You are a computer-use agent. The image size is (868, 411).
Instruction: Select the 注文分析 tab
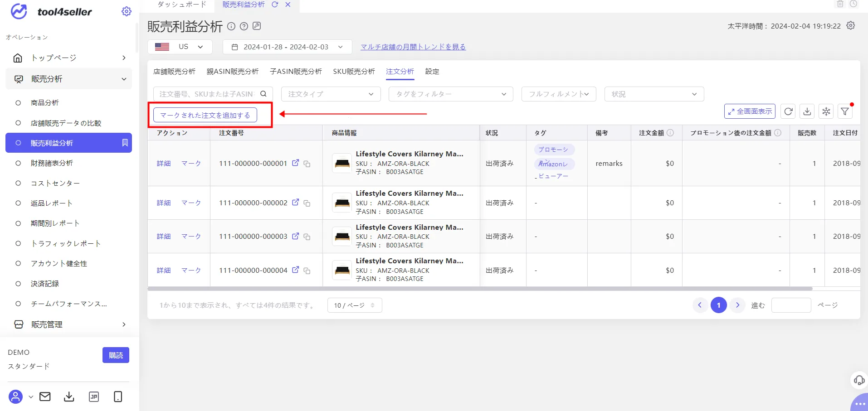[x=400, y=72]
